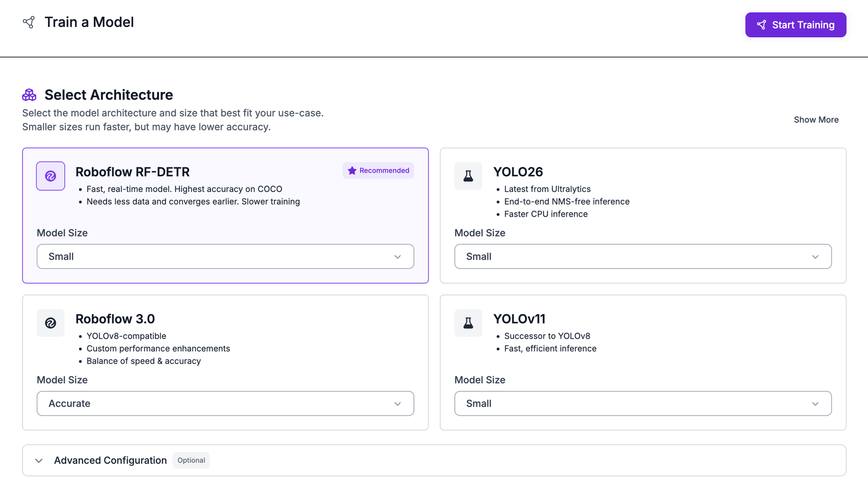
Task: Click the Train a Model header icon
Action: pos(29,22)
